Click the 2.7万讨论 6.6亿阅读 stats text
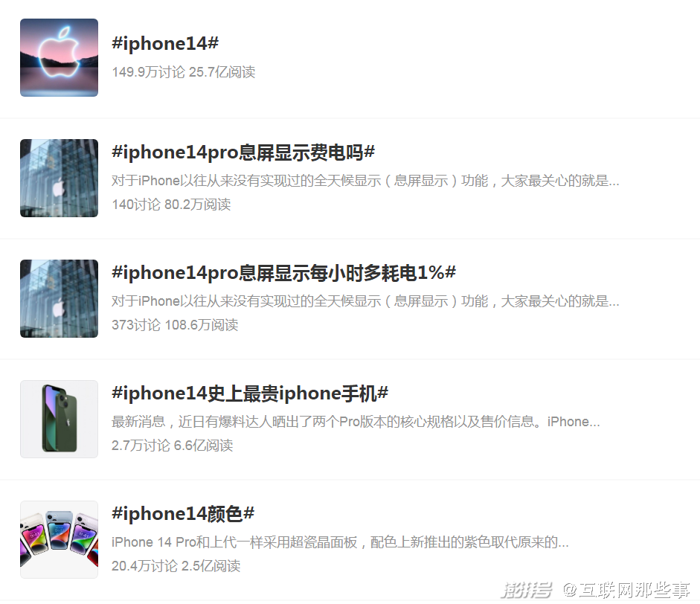The width and height of the screenshot is (700, 604). click(173, 446)
